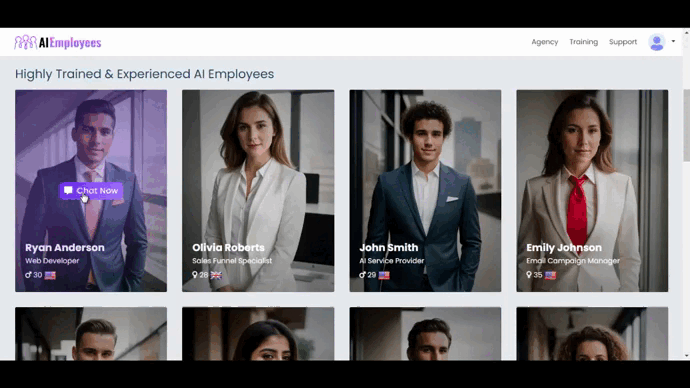
Task: Expand the profile dropdown arrow
Action: pos(673,41)
